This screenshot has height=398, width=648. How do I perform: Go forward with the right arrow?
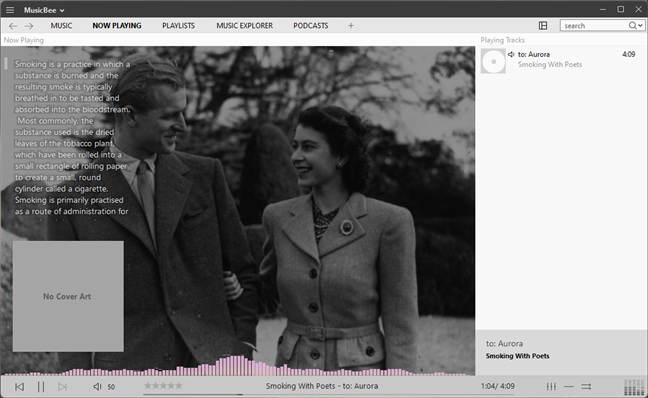(29, 26)
